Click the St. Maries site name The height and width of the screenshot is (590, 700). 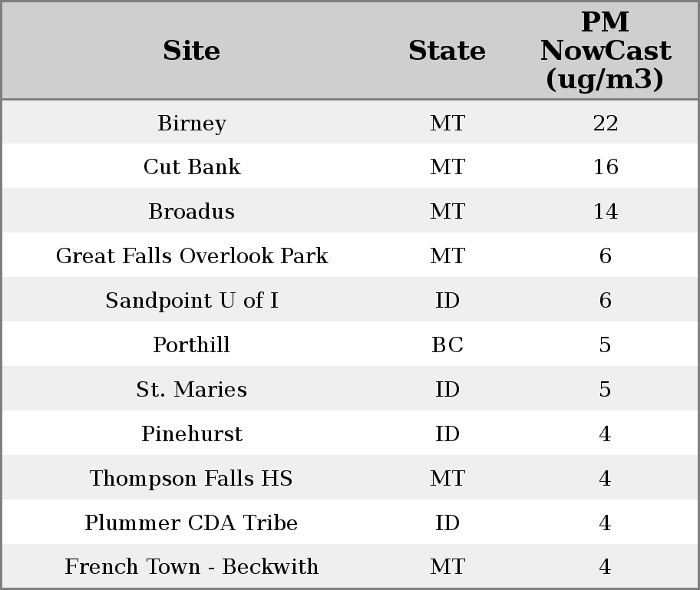(x=192, y=390)
